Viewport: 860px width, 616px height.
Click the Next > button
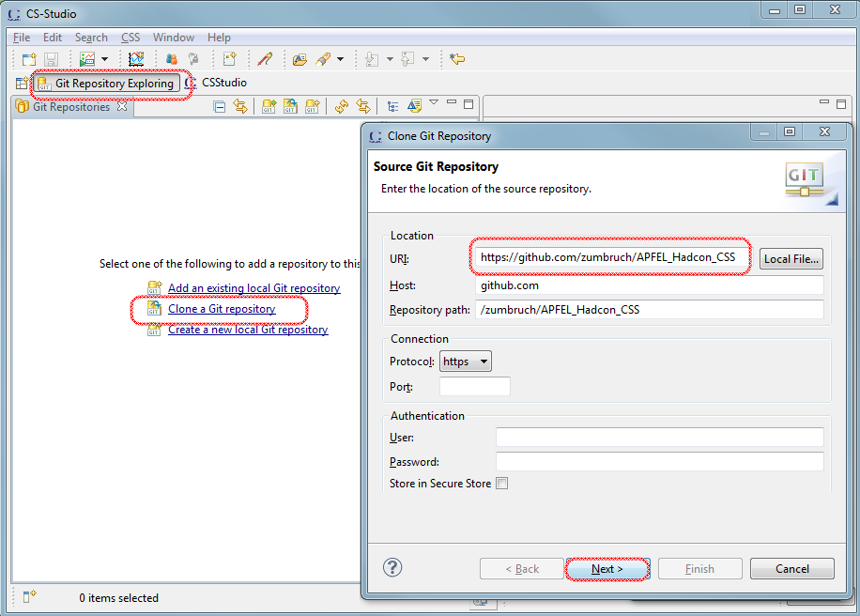pos(607,569)
